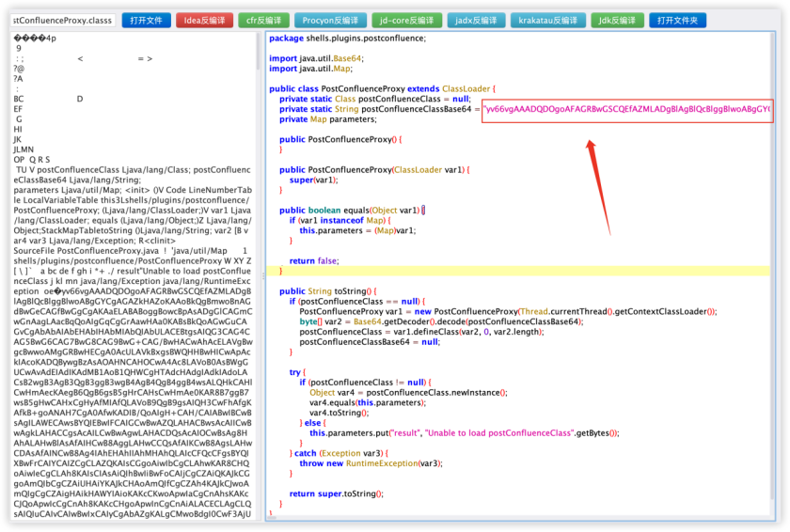Click the postConfluenceClassBase64 string value
The image size is (790, 532).
click(x=626, y=109)
